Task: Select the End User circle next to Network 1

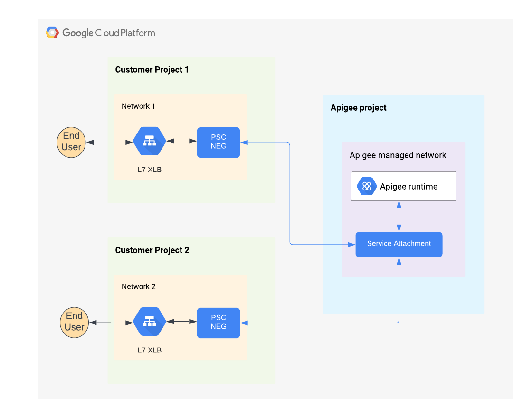Action: tap(71, 142)
